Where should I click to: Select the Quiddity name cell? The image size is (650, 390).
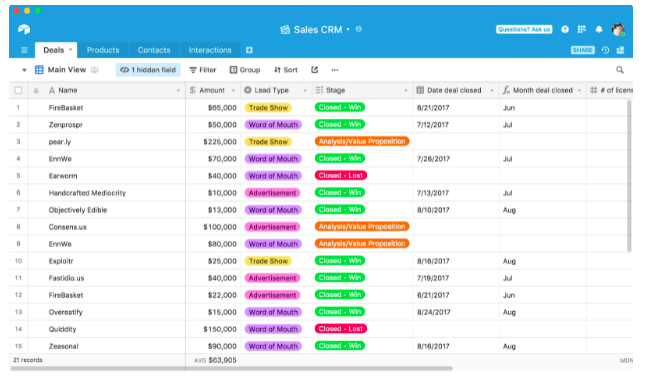pos(107,329)
